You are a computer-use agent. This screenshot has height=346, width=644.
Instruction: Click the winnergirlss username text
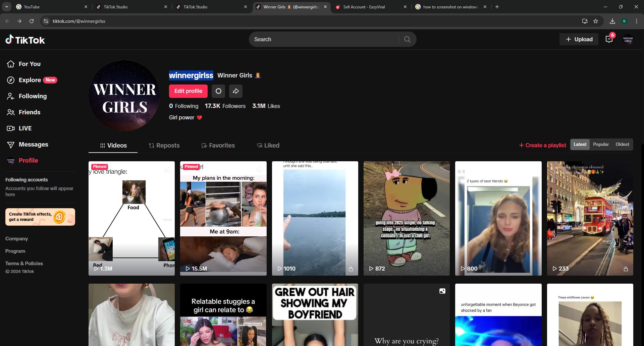pos(191,75)
